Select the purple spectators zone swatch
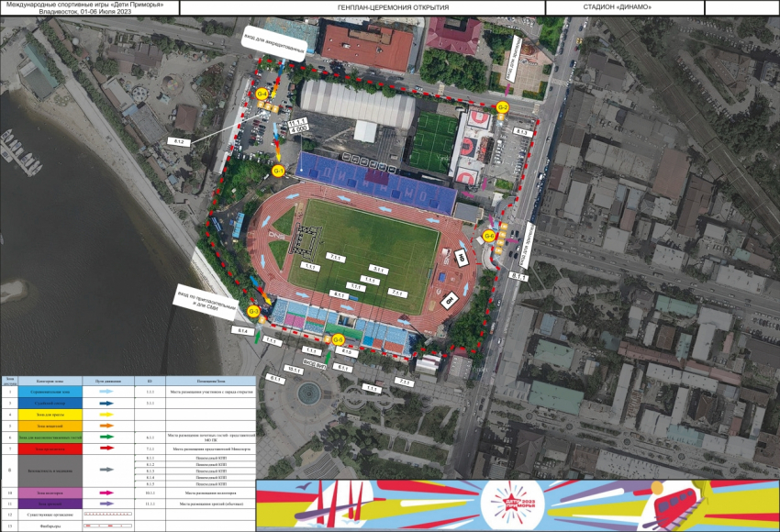 click(x=50, y=504)
